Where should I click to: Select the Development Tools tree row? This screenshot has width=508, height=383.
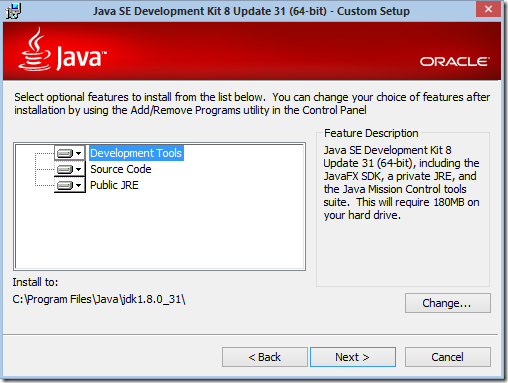click(136, 153)
